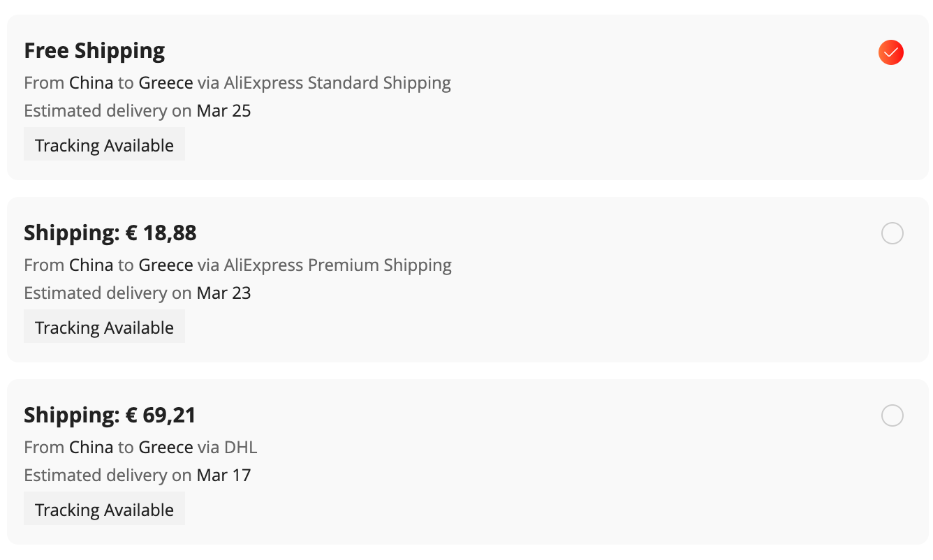Image resolution: width=933 pixels, height=560 pixels.
Task: Click China in the Free Shipping option
Action: tap(91, 83)
